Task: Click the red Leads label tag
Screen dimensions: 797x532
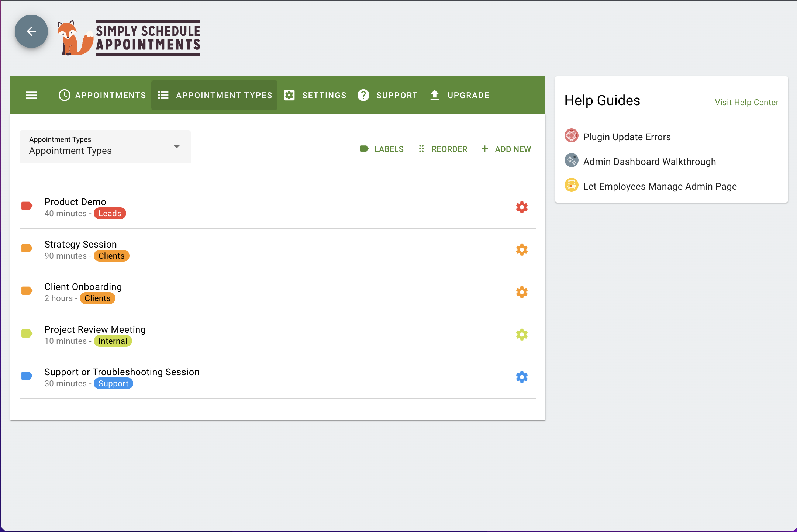Action: click(x=110, y=213)
